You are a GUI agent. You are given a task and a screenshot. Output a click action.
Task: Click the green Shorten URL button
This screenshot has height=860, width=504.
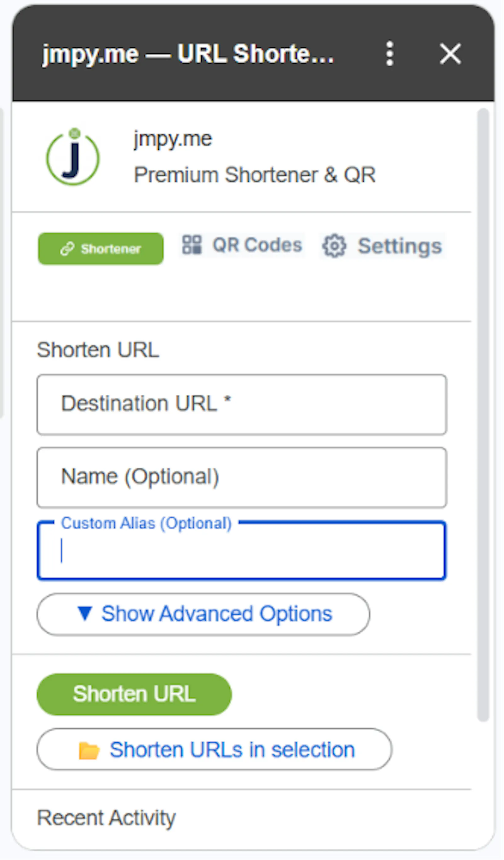pyautogui.click(x=135, y=694)
